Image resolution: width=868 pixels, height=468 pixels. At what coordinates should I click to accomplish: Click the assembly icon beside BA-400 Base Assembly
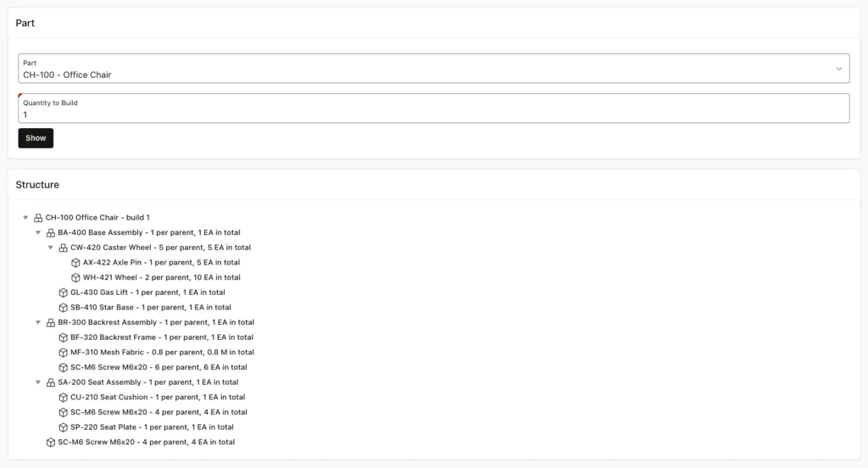(x=50, y=232)
